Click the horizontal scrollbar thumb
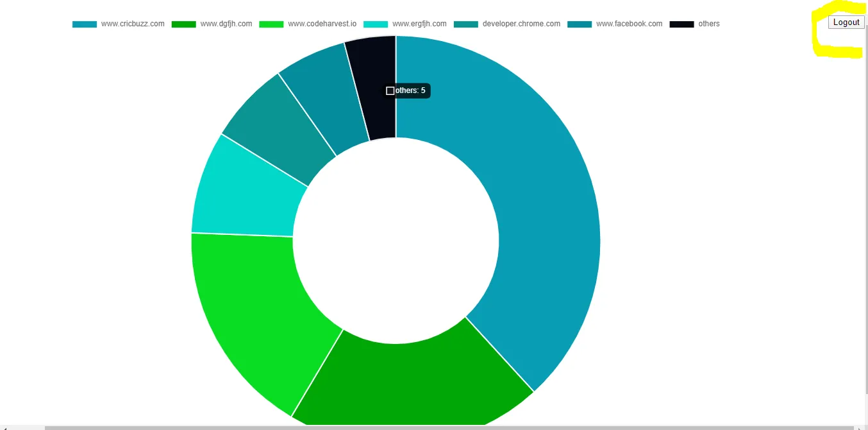 point(450,427)
